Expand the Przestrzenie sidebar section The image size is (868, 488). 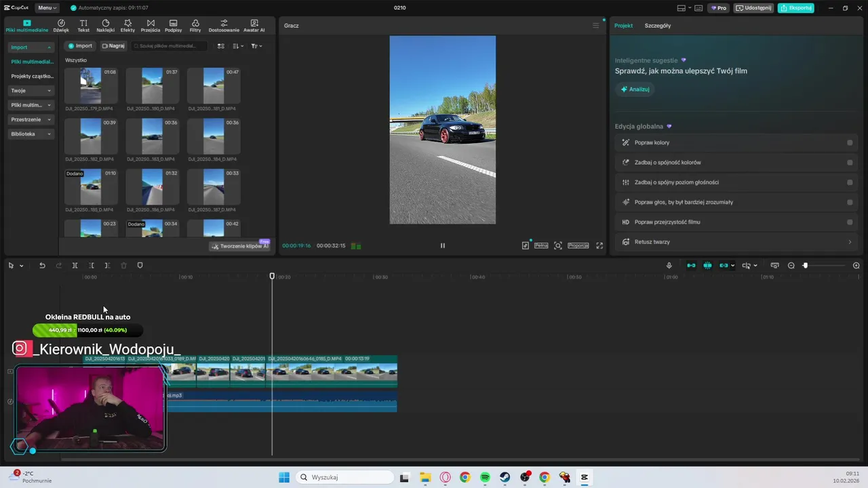(31, 119)
